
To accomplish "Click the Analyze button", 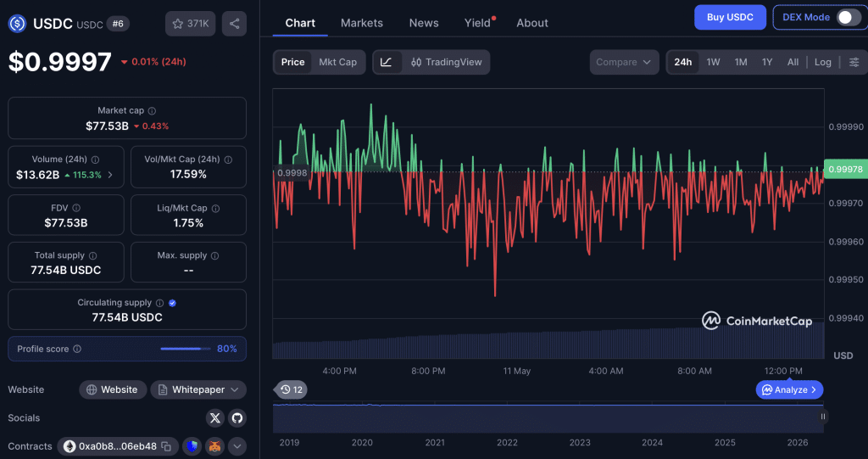I will point(789,389).
